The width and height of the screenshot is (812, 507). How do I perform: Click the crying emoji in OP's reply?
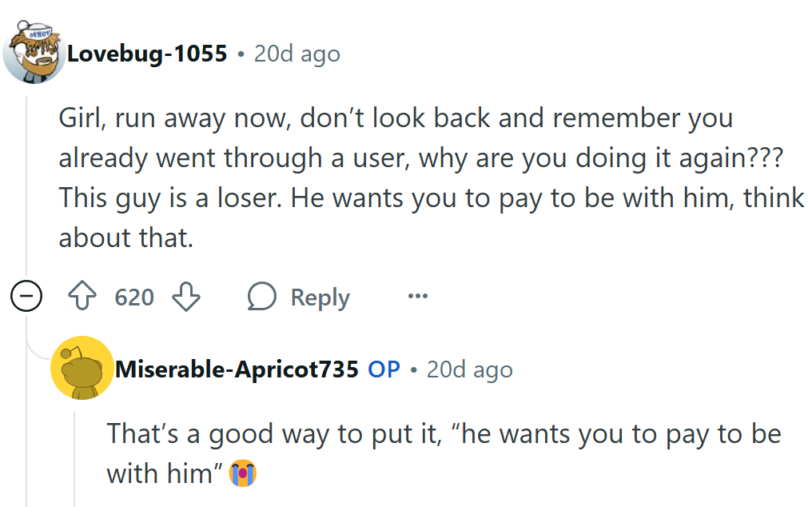[x=243, y=473]
